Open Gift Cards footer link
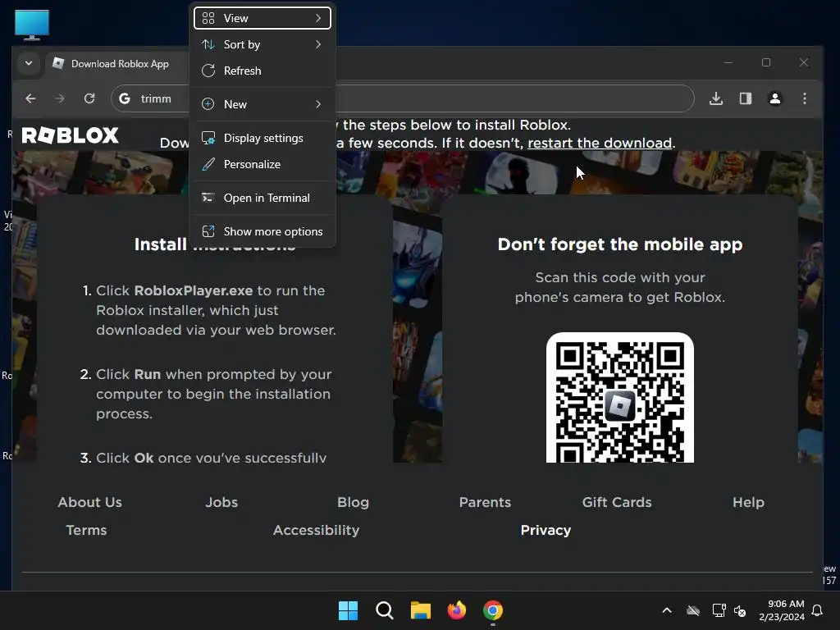This screenshot has height=630, width=840. pyautogui.click(x=617, y=502)
